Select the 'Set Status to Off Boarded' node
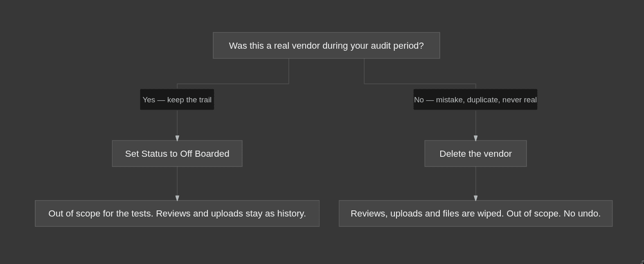This screenshot has height=264, width=644. [177, 153]
